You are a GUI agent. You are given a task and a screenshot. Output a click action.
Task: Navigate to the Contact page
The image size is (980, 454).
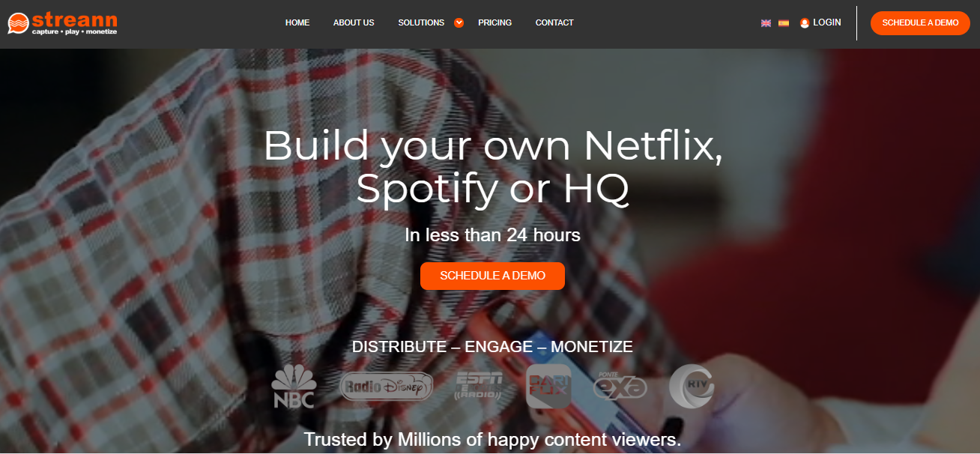click(x=554, y=22)
